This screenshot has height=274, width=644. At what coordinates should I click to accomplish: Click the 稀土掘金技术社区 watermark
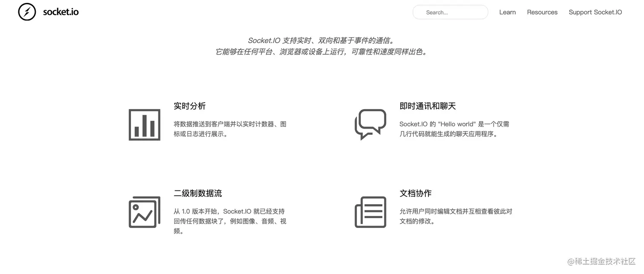point(602,261)
